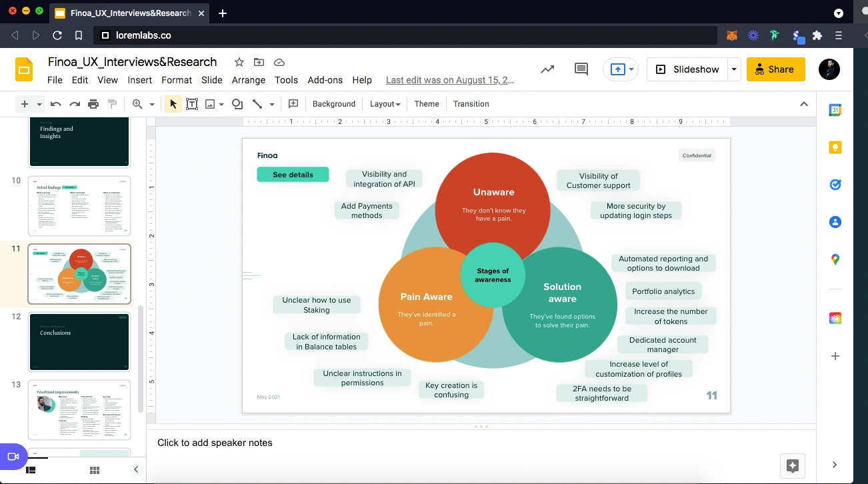Open the Explore button
Viewport: 868px width, 484px height.
793,466
